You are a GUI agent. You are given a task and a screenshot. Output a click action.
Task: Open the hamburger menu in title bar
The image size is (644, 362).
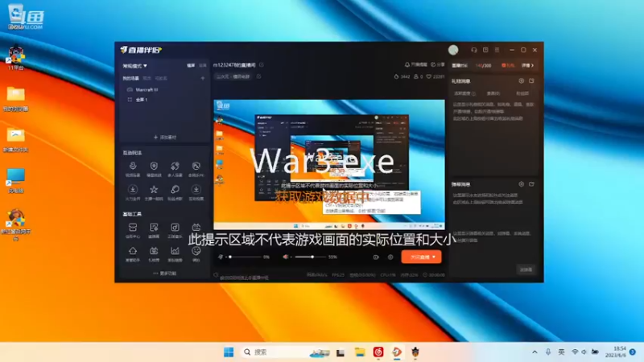[x=497, y=50]
